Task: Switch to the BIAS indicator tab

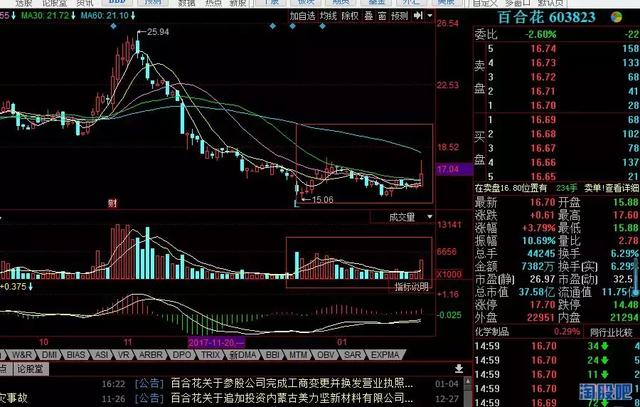Action: point(76,355)
